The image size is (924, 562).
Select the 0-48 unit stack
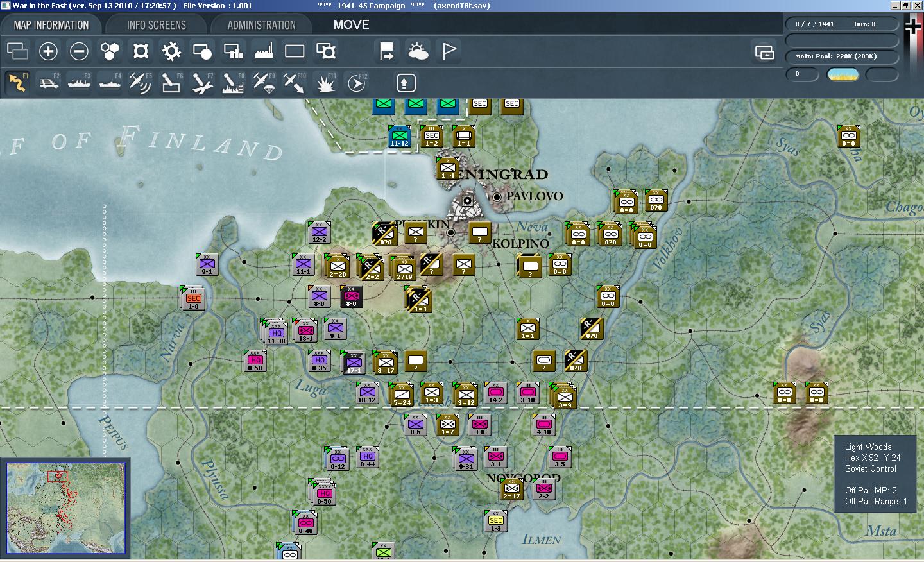point(305,523)
